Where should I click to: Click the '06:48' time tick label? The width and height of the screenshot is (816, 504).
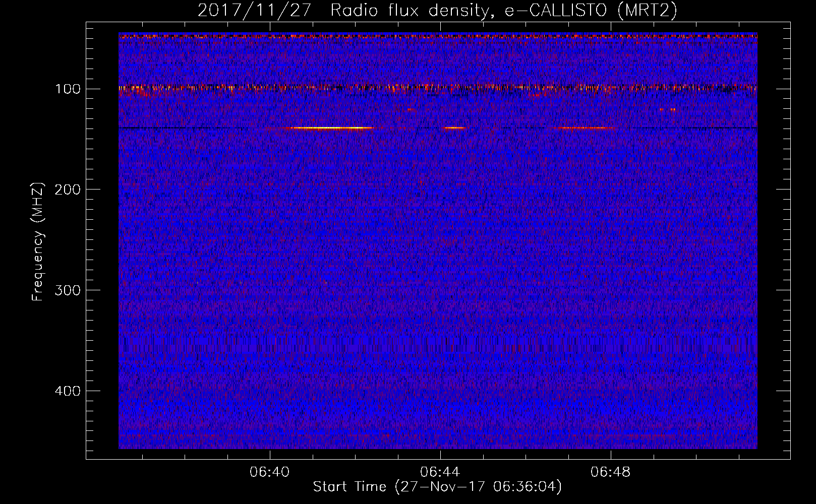coord(611,472)
